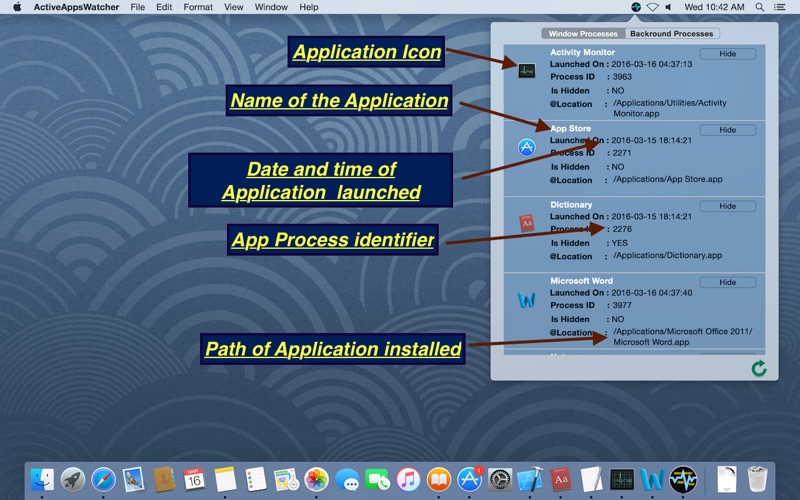Switch to the Window Processes tab
This screenshot has height=500, width=800.
point(583,34)
